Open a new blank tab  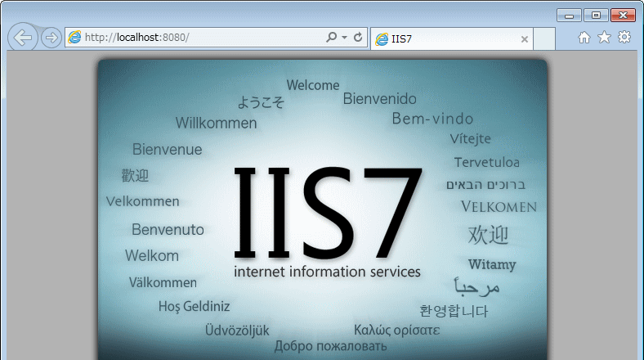click(x=544, y=39)
